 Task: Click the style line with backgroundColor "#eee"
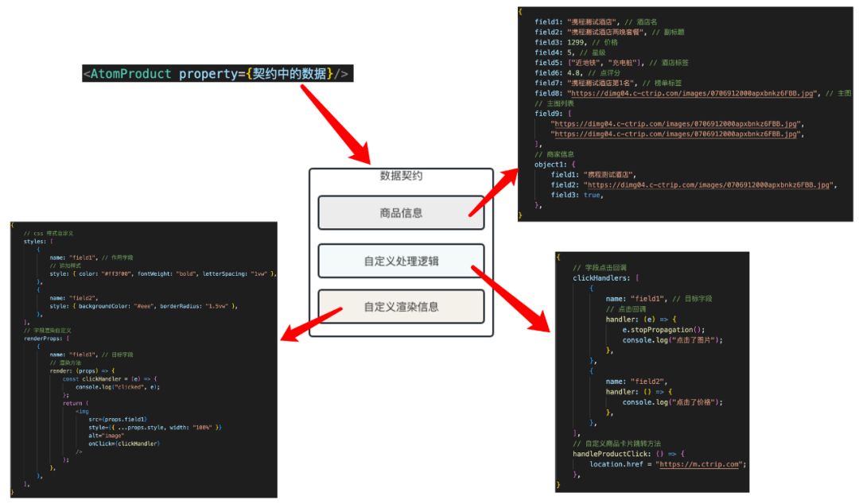[143, 306]
